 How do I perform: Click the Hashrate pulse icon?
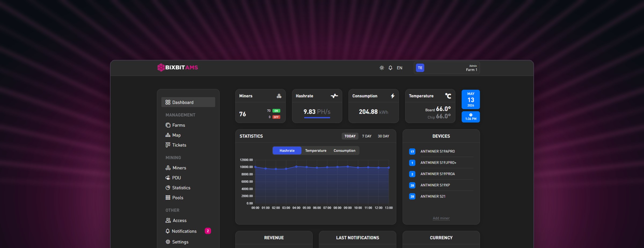[x=334, y=96]
